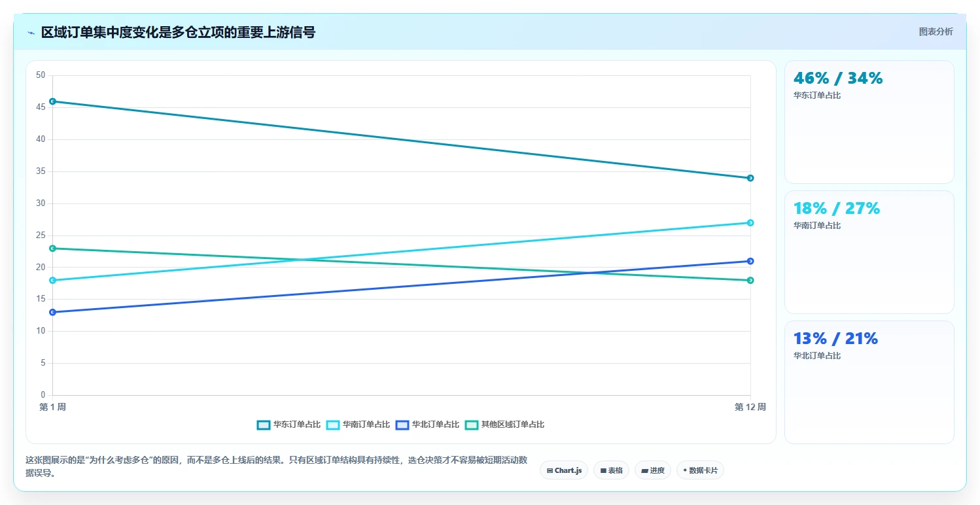Toggle the 华南订单占比 legend item
This screenshot has height=505, width=980.
(x=358, y=425)
